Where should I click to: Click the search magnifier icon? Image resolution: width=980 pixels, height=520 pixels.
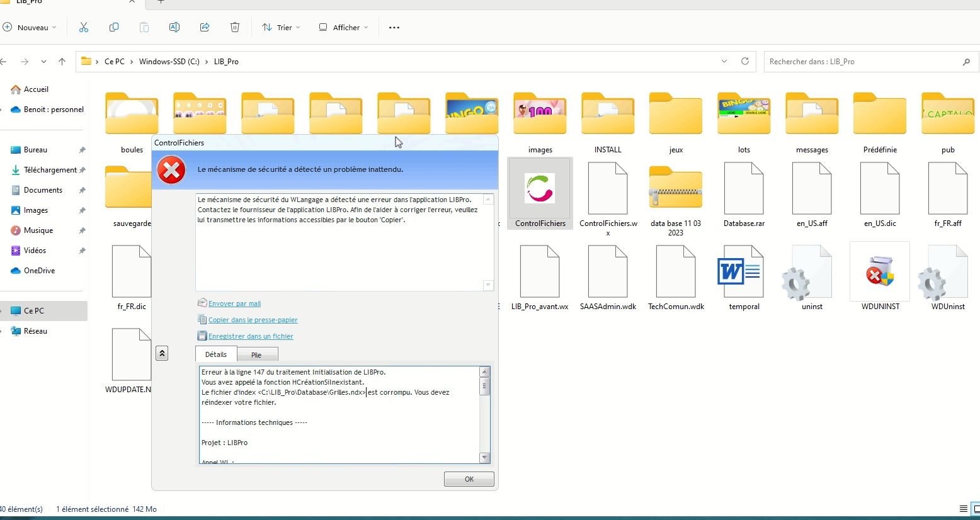click(966, 62)
